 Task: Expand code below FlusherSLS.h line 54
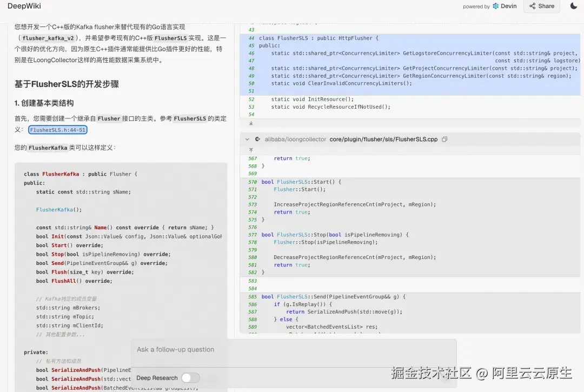click(251, 123)
